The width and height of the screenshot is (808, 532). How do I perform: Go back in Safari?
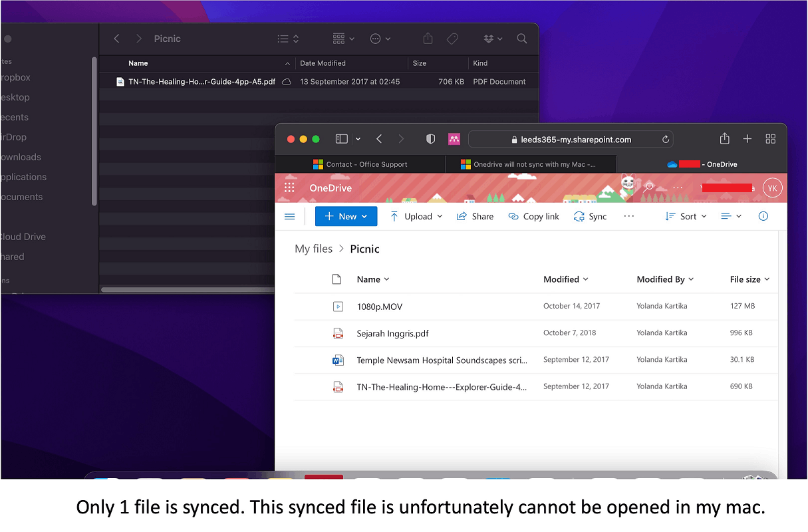(379, 139)
